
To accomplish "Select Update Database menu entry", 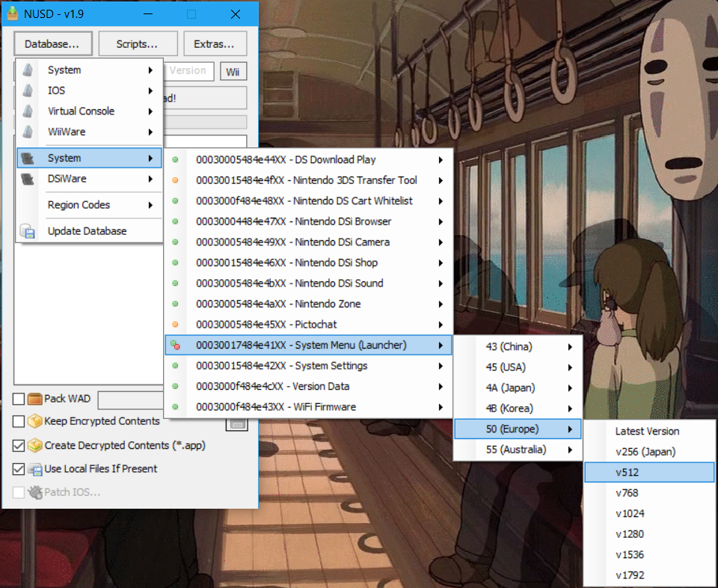I will click(x=89, y=231).
